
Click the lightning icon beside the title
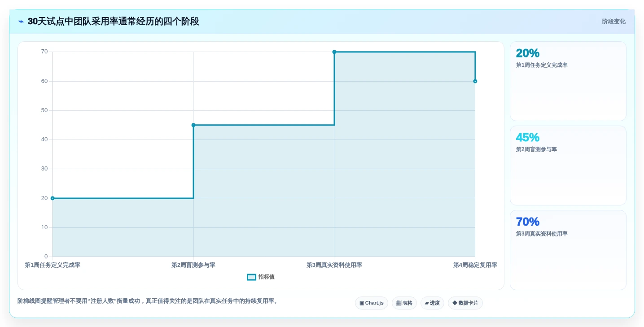21,22
